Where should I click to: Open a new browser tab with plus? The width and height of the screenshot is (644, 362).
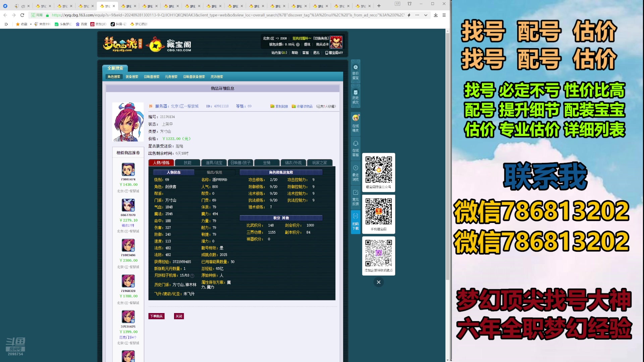coord(379,6)
